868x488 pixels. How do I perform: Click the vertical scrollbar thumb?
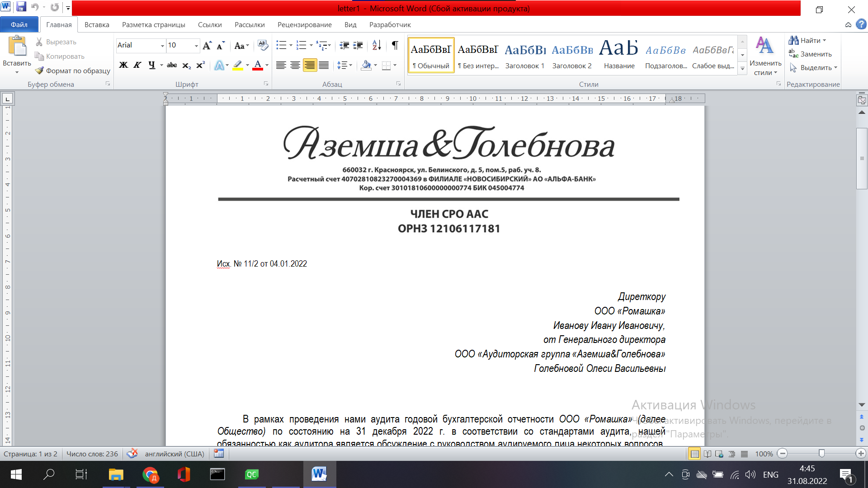(862, 158)
